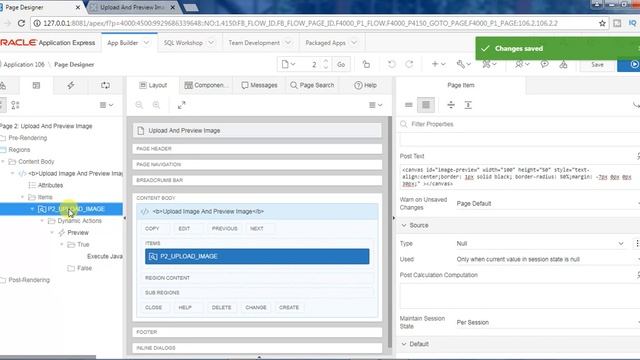Open the Create (plus) menu
The image size is (640, 360).
(x=438, y=64)
